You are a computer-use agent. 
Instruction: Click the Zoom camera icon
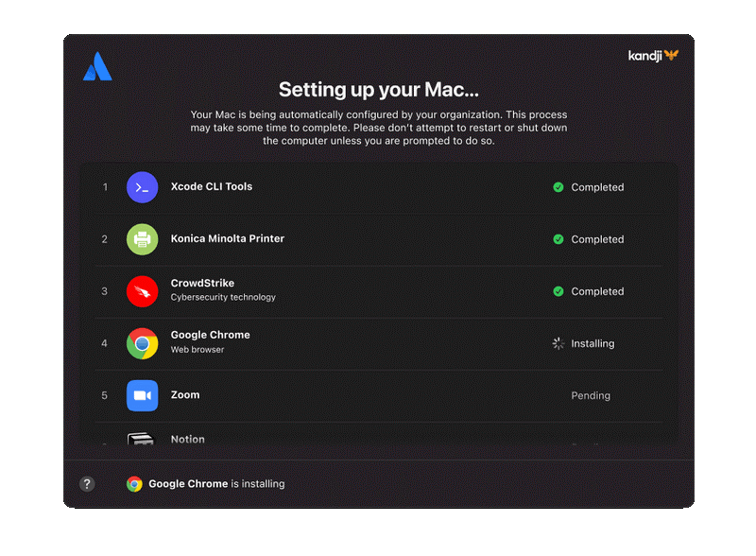tap(143, 396)
